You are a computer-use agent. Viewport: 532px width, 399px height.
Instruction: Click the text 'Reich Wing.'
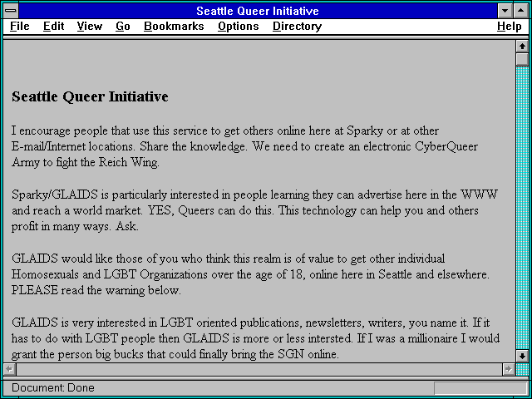coord(129,163)
